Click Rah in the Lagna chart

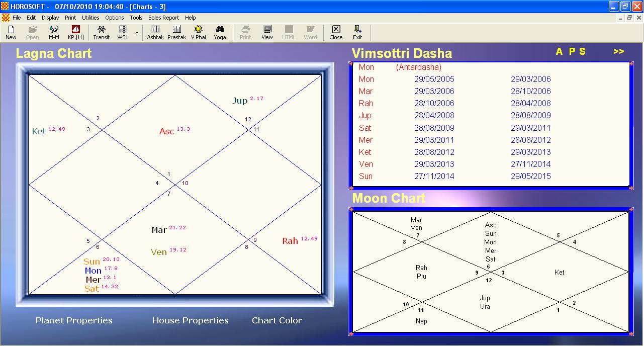[290, 241]
